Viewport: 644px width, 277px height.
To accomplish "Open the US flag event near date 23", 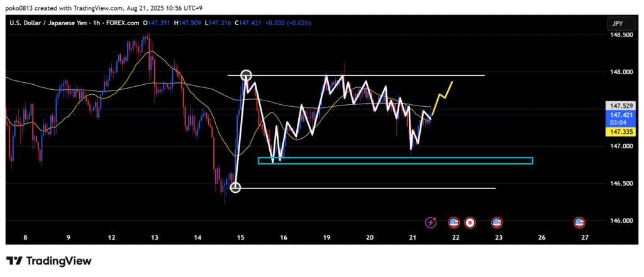I will tap(497, 222).
